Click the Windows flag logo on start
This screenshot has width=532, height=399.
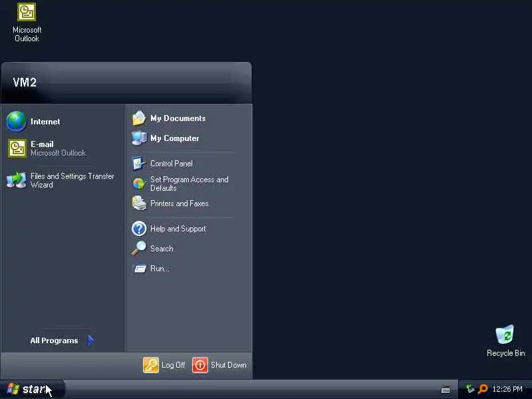click(13, 389)
